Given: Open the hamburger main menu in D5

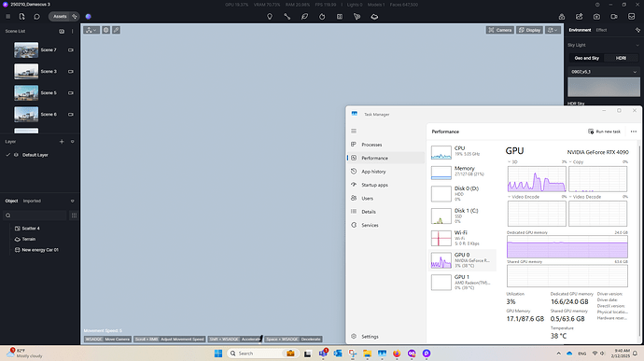Looking at the screenshot, I should (7, 17).
